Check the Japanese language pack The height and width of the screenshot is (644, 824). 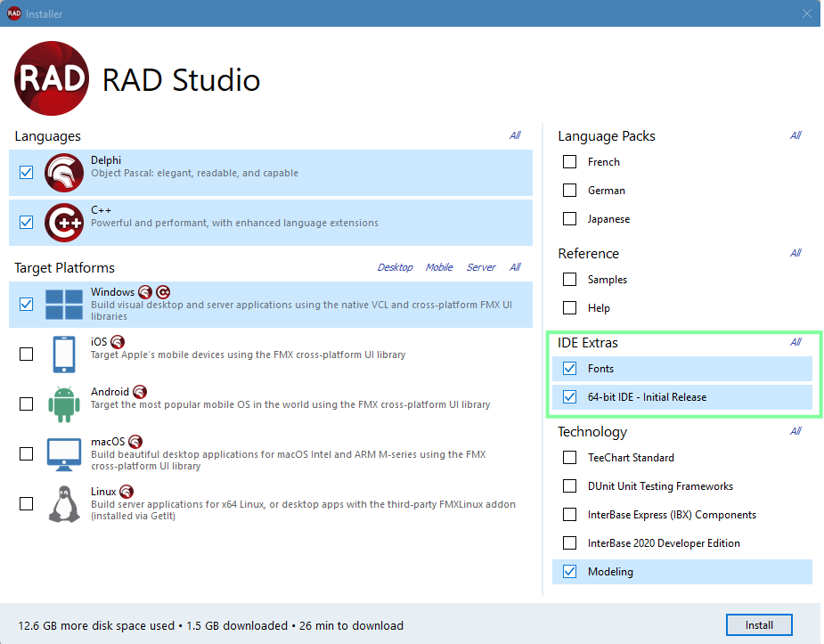coord(569,218)
